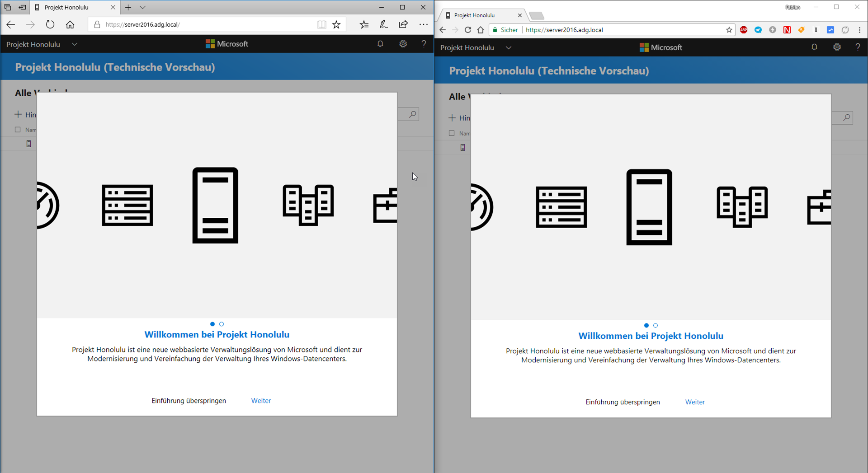Viewport: 868px width, 473px height.
Task: Close Projekt Honolulu tab in Chrome
Action: pos(520,15)
